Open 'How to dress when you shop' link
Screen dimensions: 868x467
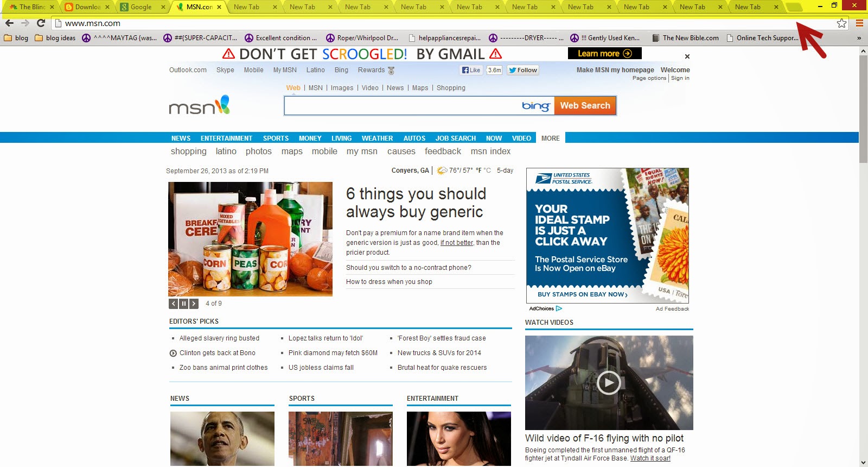tap(389, 282)
